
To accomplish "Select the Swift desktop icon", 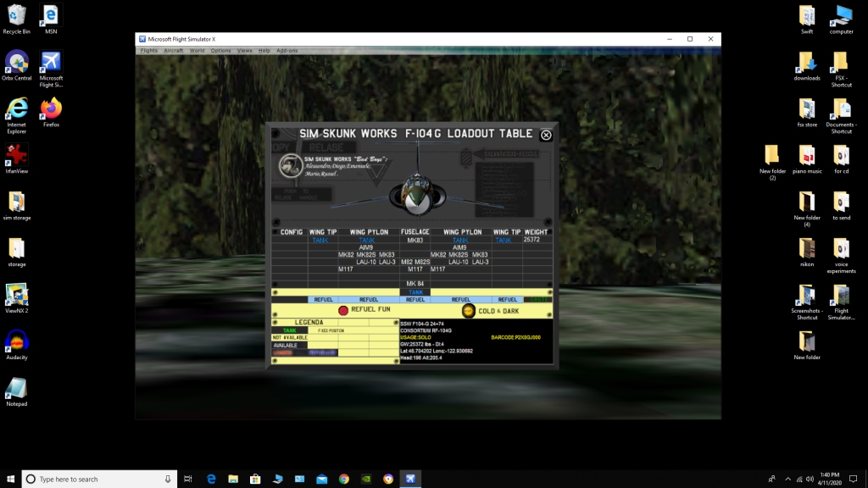I will click(807, 19).
